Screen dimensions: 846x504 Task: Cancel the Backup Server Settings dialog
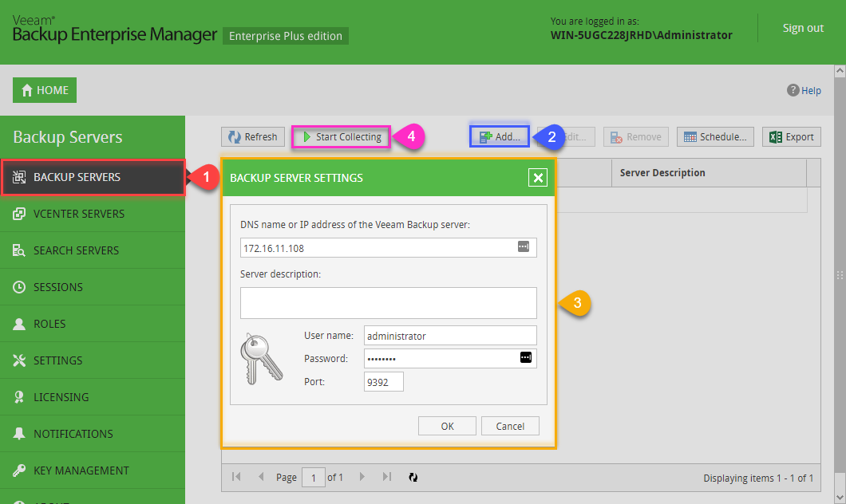[x=510, y=426]
